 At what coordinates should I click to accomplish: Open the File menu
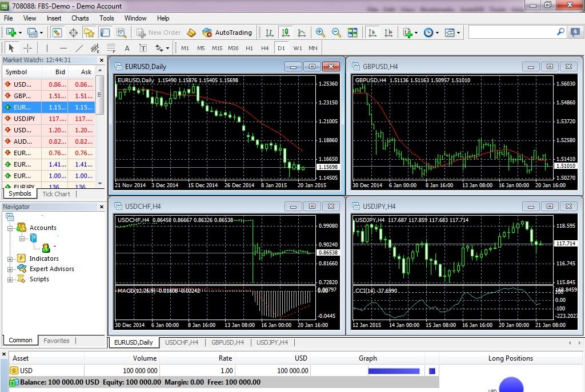pyautogui.click(x=8, y=18)
